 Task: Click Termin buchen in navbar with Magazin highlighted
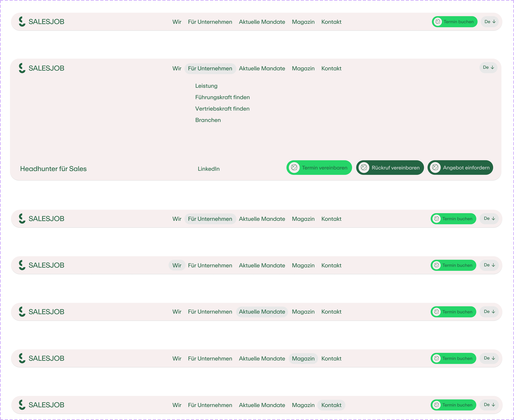click(x=453, y=358)
